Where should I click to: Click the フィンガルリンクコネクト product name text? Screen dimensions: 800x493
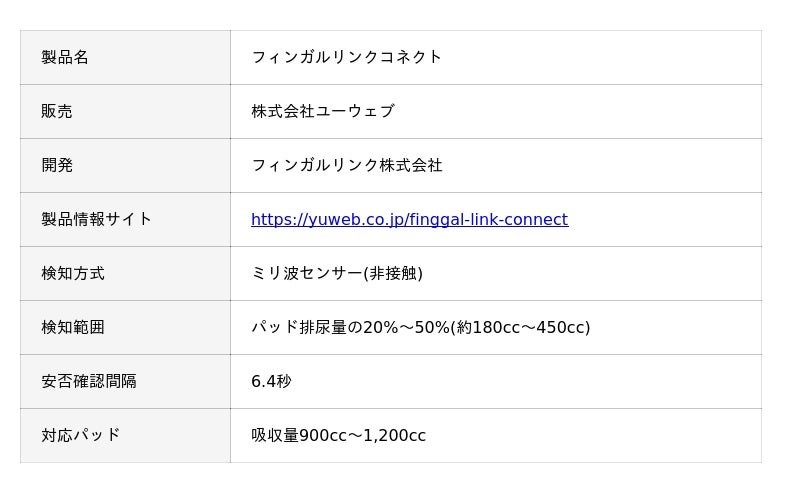point(346,58)
